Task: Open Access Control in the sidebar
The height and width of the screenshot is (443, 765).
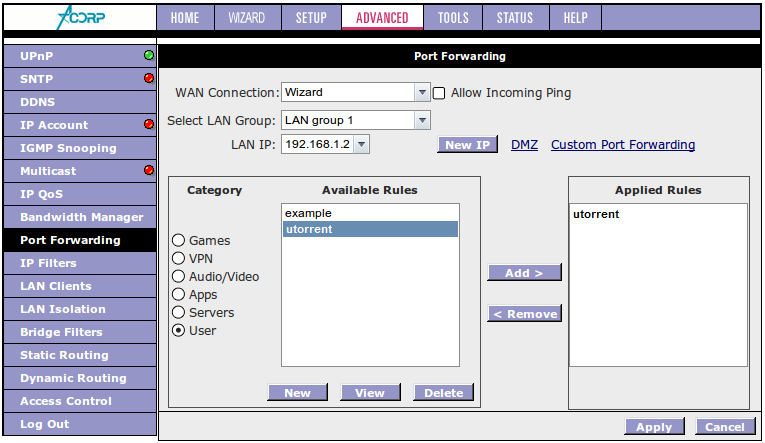Action: [x=80, y=401]
